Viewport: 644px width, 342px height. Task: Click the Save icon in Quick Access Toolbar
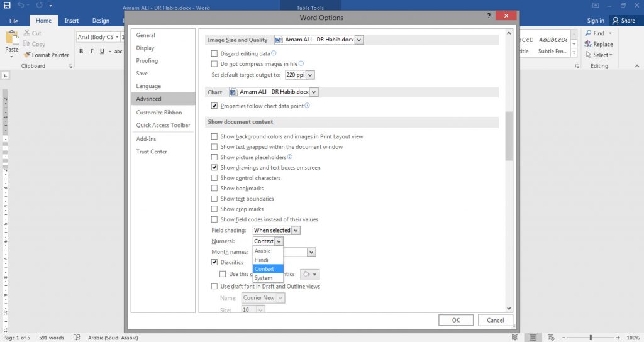tap(7, 5)
